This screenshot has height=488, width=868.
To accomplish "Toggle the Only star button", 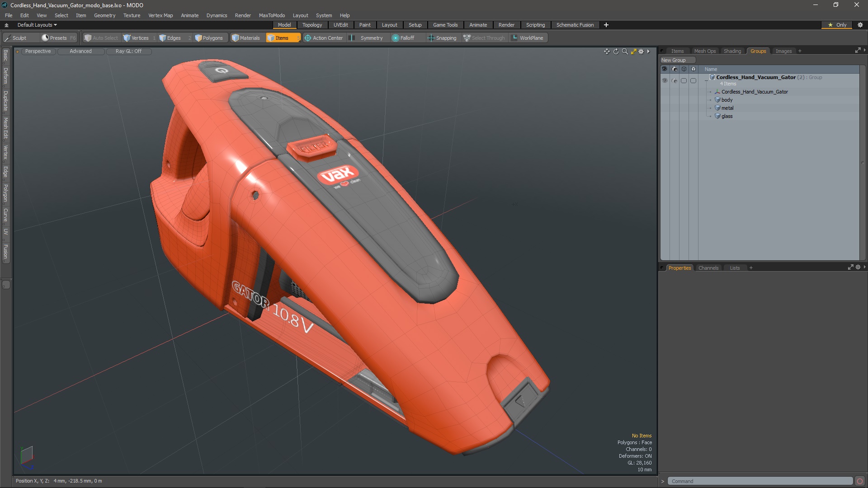I will click(837, 25).
